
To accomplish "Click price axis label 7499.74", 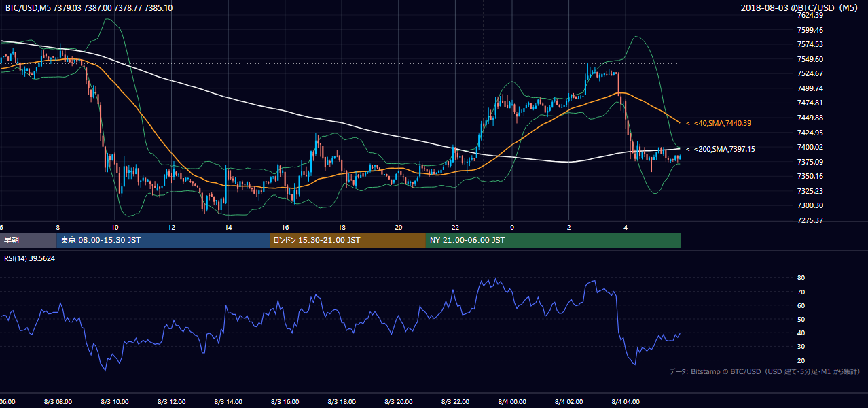I will click(x=810, y=88).
